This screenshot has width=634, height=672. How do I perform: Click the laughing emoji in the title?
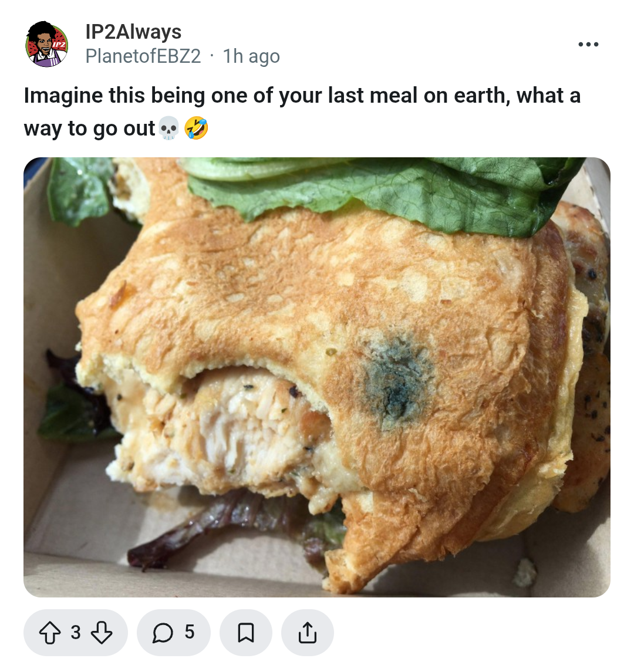pyautogui.click(x=196, y=128)
